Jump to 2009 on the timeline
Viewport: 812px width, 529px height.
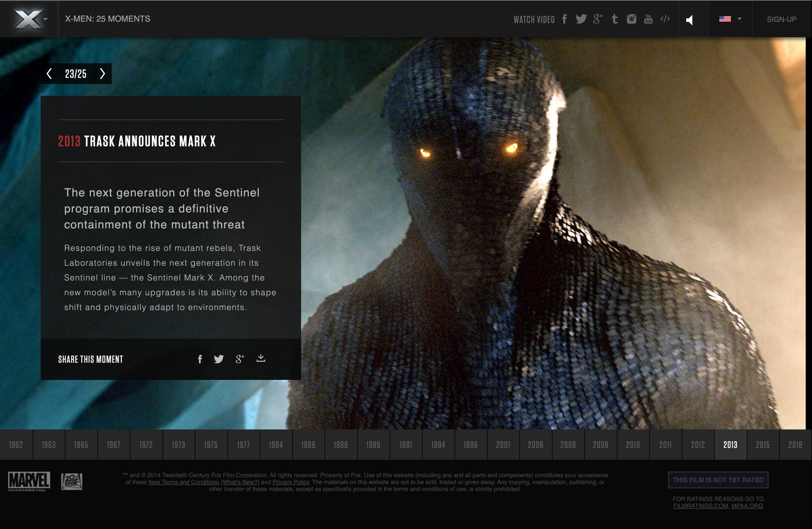tap(601, 445)
